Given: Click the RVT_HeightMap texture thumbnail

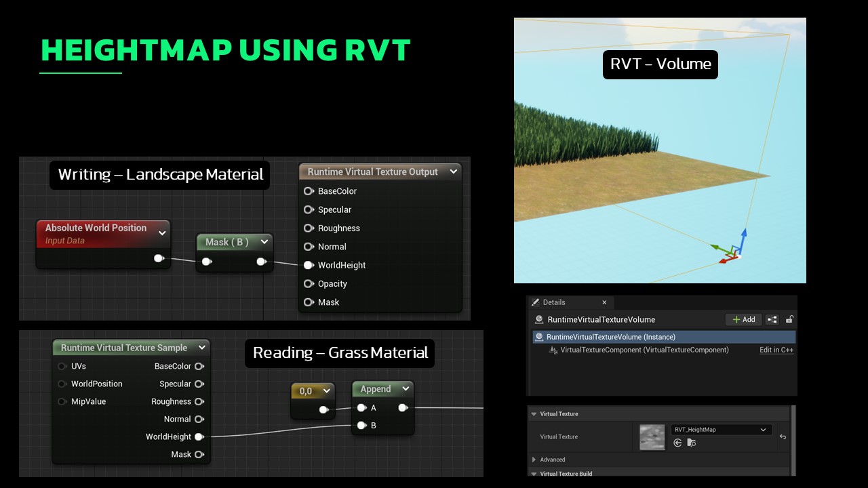Looking at the screenshot, I should [x=652, y=437].
